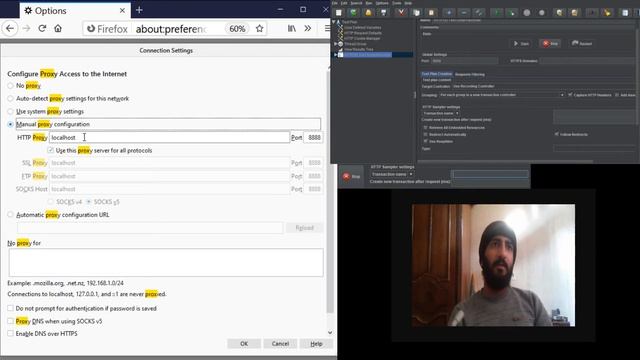Click JMeter Toggle enable toolbar icon

tap(479, 13)
